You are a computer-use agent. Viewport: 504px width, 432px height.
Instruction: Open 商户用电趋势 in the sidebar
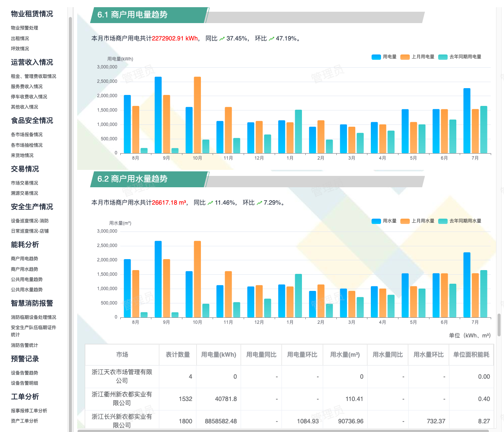(25, 259)
